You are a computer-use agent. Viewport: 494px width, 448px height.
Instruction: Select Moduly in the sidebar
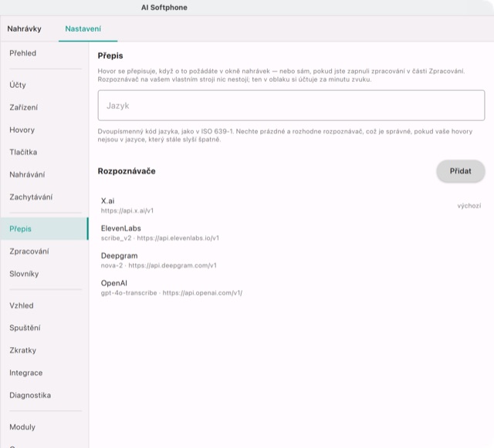(44, 427)
